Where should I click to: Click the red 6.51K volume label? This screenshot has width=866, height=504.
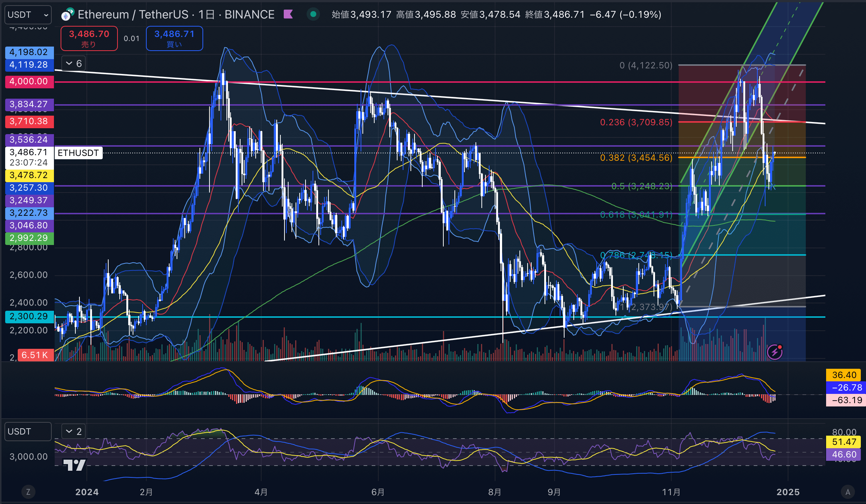(35, 355)
